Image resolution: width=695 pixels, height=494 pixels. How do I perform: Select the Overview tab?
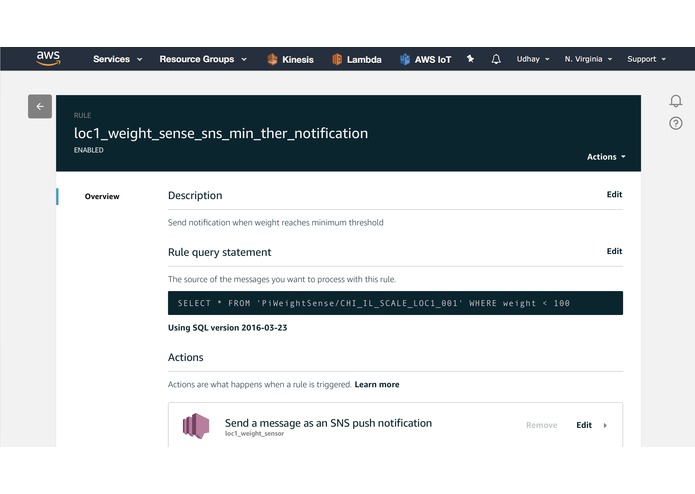coord(102,196)
